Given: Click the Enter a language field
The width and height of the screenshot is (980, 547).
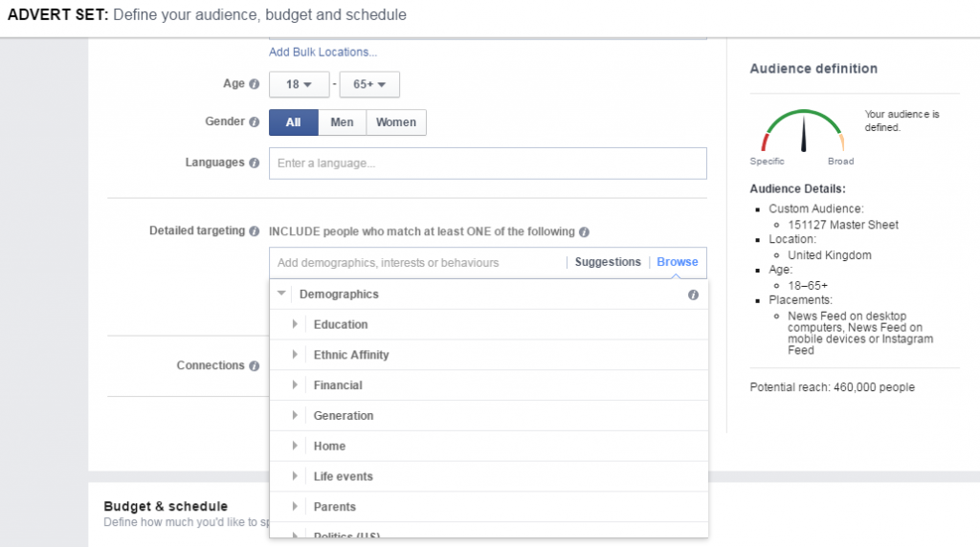Looking at the screenshot, I should click(x=487, y=164).
